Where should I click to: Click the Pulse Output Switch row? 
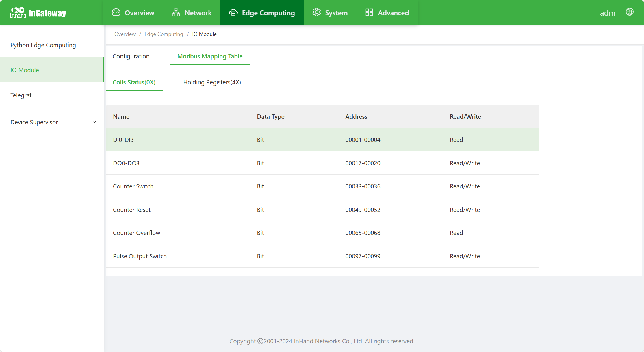click(322, 256)
